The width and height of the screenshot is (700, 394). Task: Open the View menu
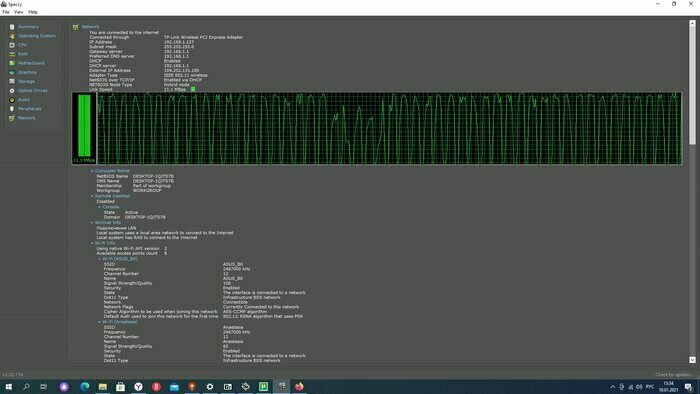pyautogui.click(x=18, y=12)
